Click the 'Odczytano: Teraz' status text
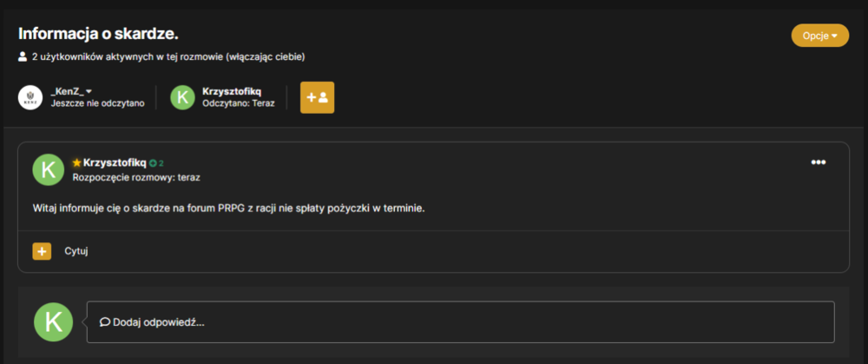This screenshot has height=364, width=868. [x=239, y=103]
